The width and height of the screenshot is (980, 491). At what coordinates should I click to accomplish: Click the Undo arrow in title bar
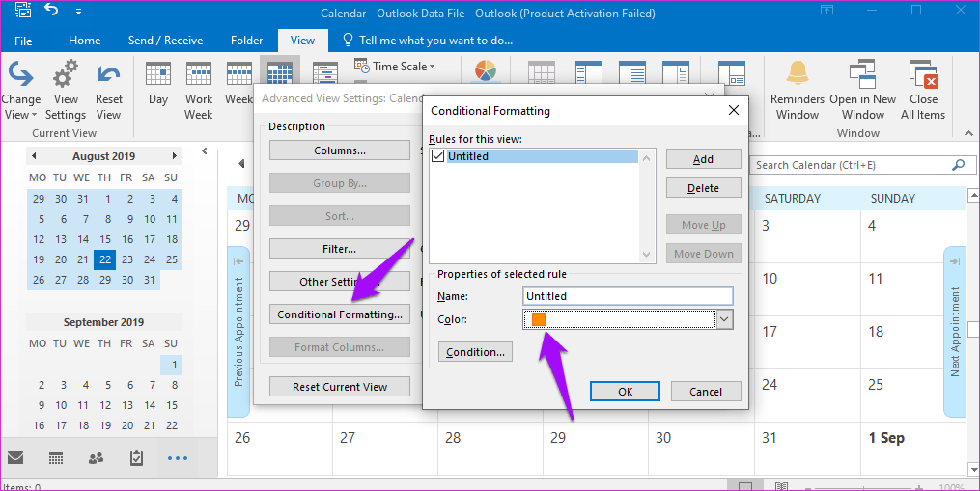point(51,11)
